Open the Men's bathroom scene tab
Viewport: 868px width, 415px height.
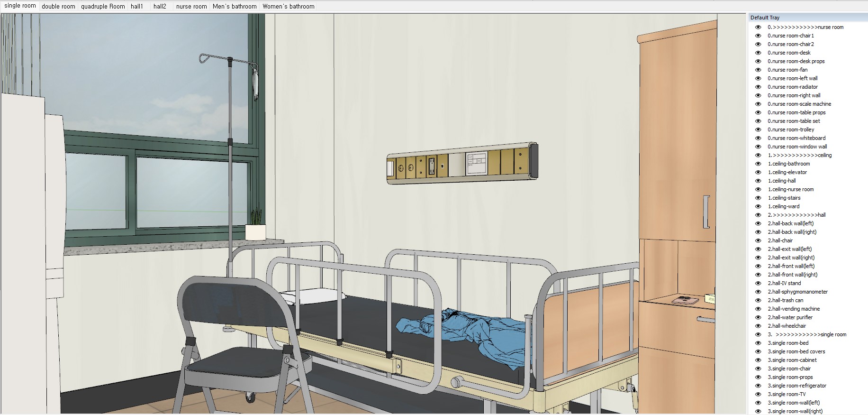click(235, 7)
